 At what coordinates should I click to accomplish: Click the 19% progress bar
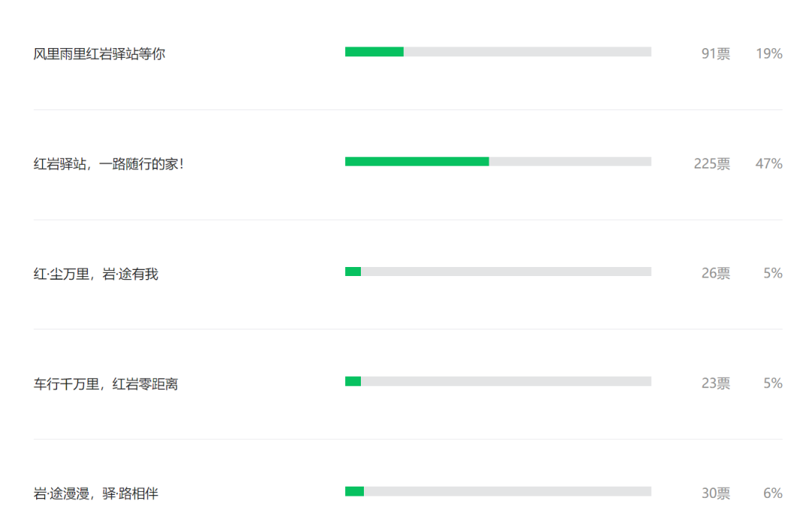(x=498, y=52)
